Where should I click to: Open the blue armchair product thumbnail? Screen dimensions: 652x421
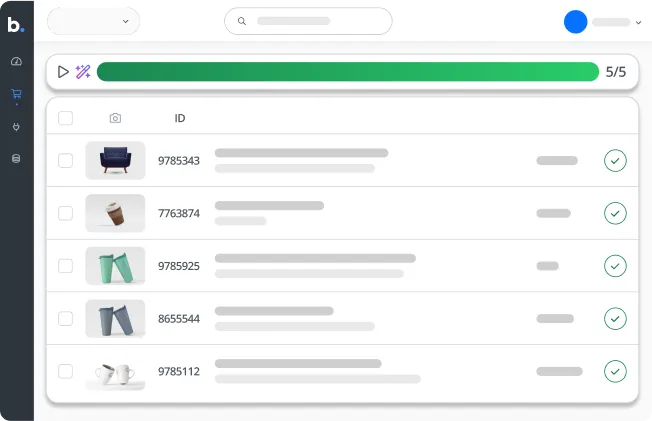tap(115, 160)
